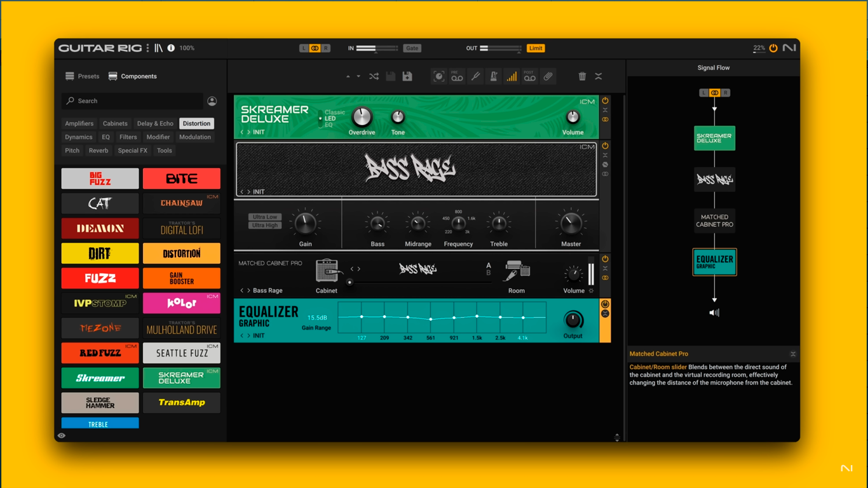
Task: Go to the next Skreamer Deluxe preset
Action: pos(248,132)
